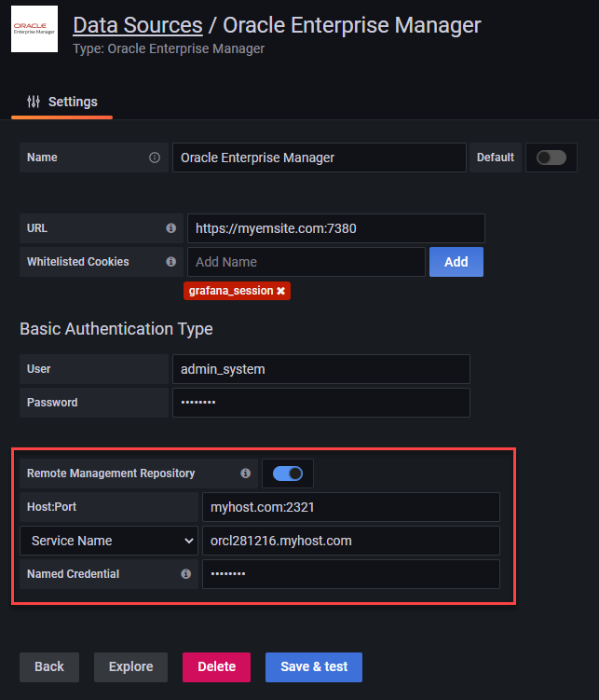599x700 pixels.
Task: Click the Settings sliders icon
Action: (x=34, y=102)
